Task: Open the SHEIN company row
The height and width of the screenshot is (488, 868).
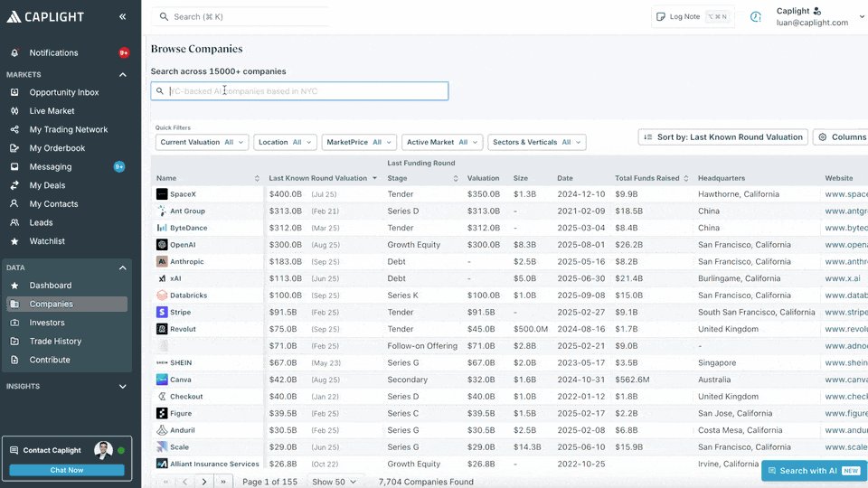Action: (x=509, y=363)
